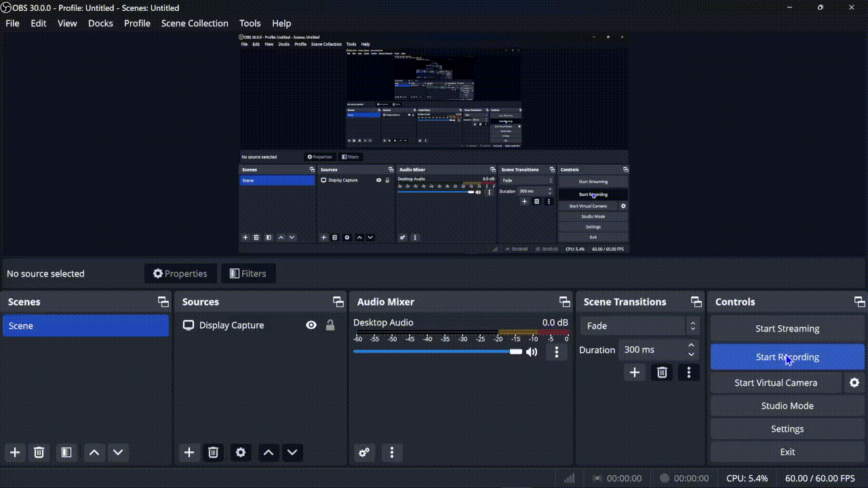Increase transition Duration with up arrow
The height and width of the screenshot is (488, 868).
691,346
